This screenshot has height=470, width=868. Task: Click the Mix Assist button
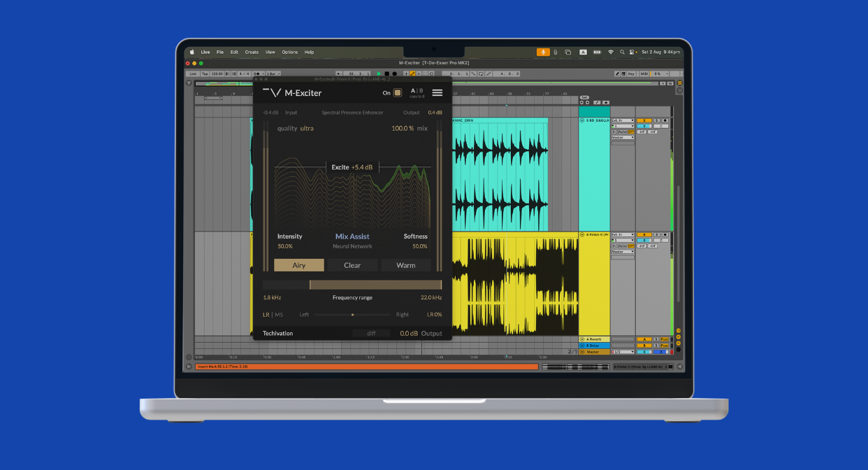(352, 236)
